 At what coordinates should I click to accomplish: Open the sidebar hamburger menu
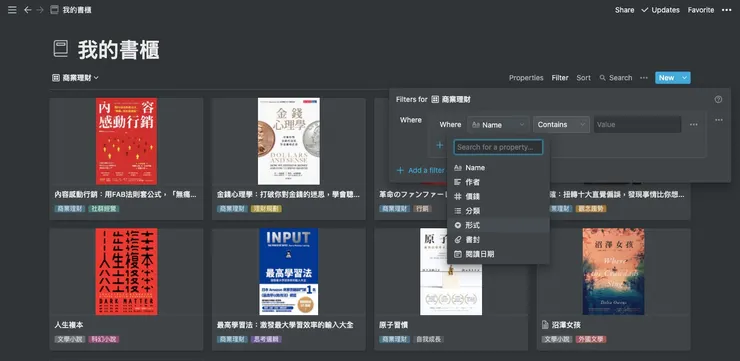coord(12,10)
